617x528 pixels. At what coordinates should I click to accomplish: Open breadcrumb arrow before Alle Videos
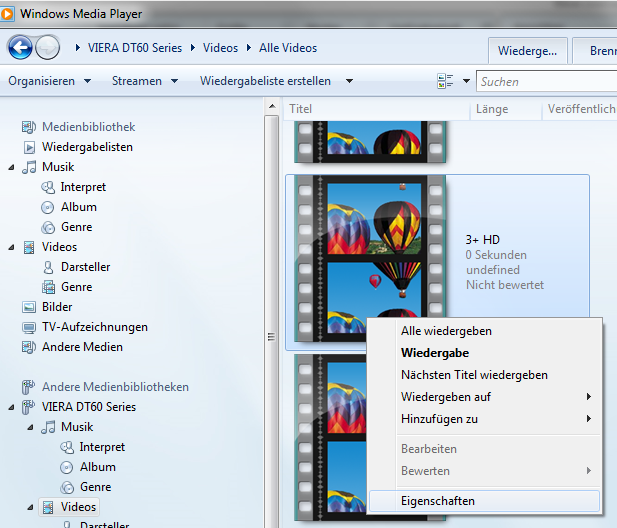(x=249, y=48)
